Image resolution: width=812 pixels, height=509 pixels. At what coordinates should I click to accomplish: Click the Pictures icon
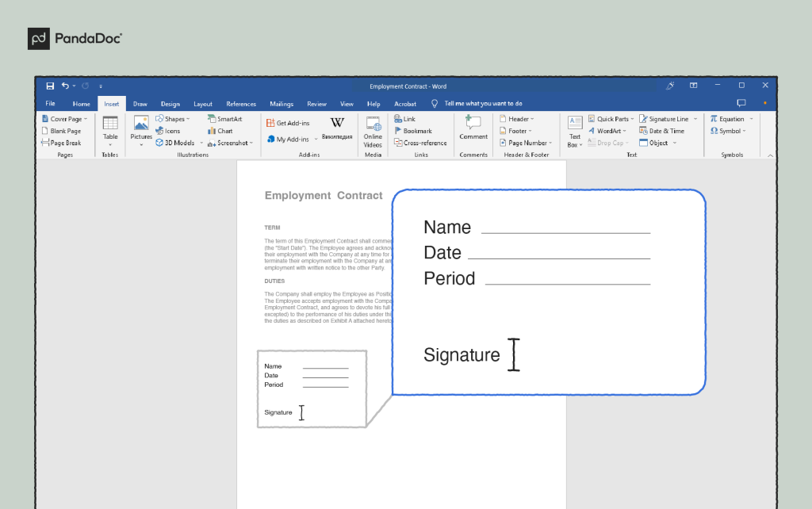(x=141, y=124)
